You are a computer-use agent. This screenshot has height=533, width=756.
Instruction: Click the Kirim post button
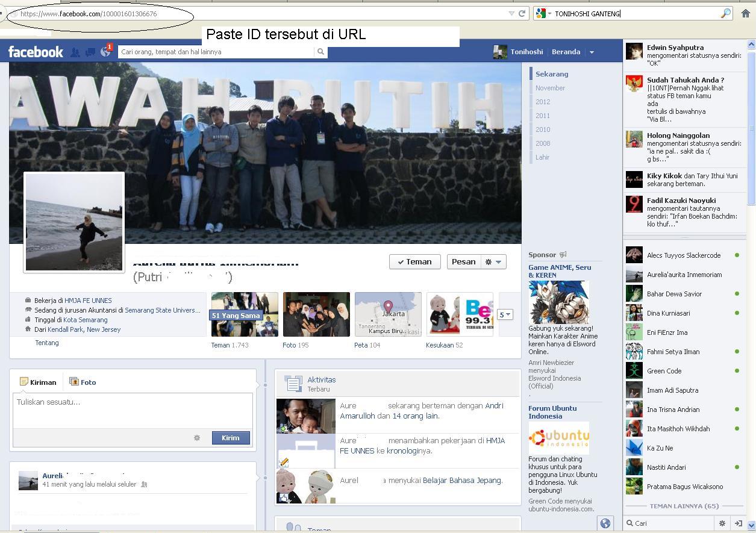point(231,438)
